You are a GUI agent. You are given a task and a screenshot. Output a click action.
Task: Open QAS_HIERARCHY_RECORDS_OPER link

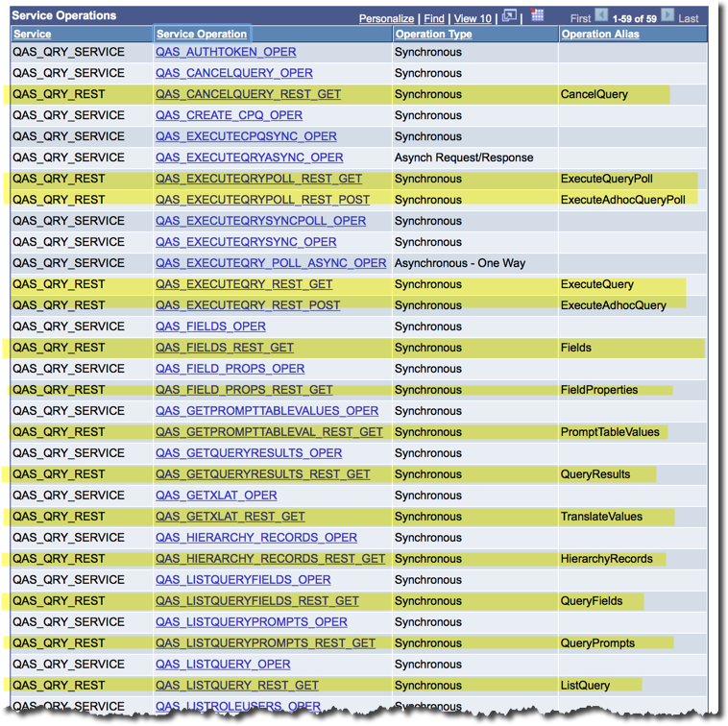(256, 538)
